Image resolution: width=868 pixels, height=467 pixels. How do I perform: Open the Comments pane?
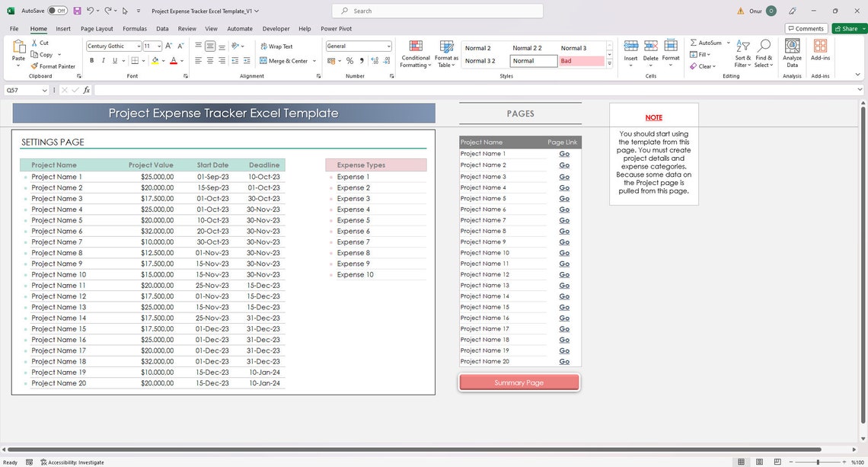click(x=806, y=29)
